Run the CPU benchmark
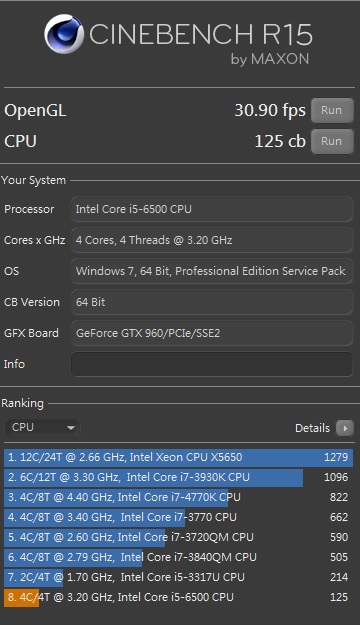This screenshot has height=629, width=360. (332, 141)
